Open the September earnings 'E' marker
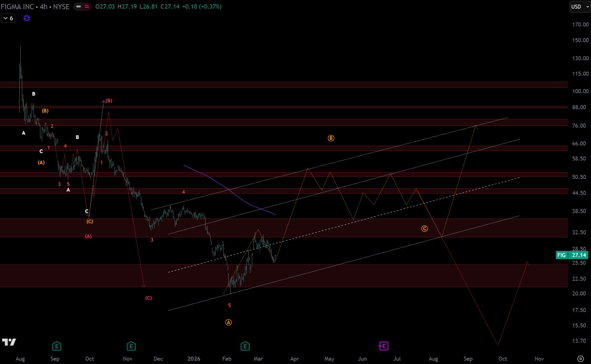 57,346
